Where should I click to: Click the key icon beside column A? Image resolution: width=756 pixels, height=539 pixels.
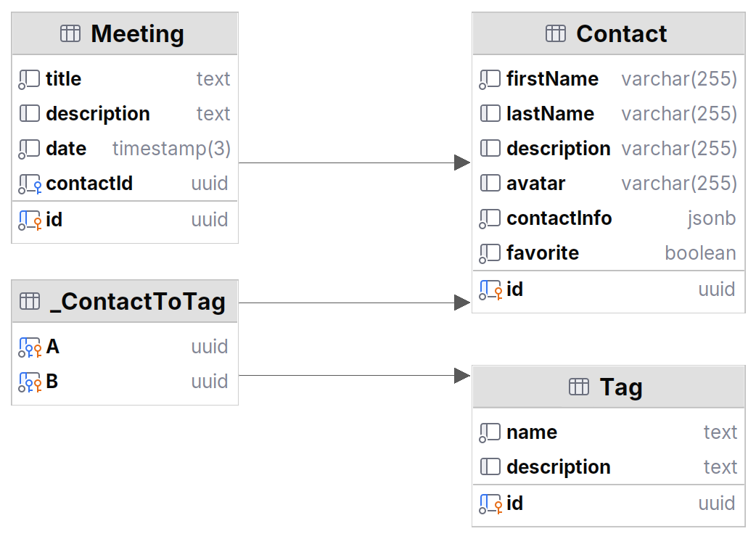[30, 347]
